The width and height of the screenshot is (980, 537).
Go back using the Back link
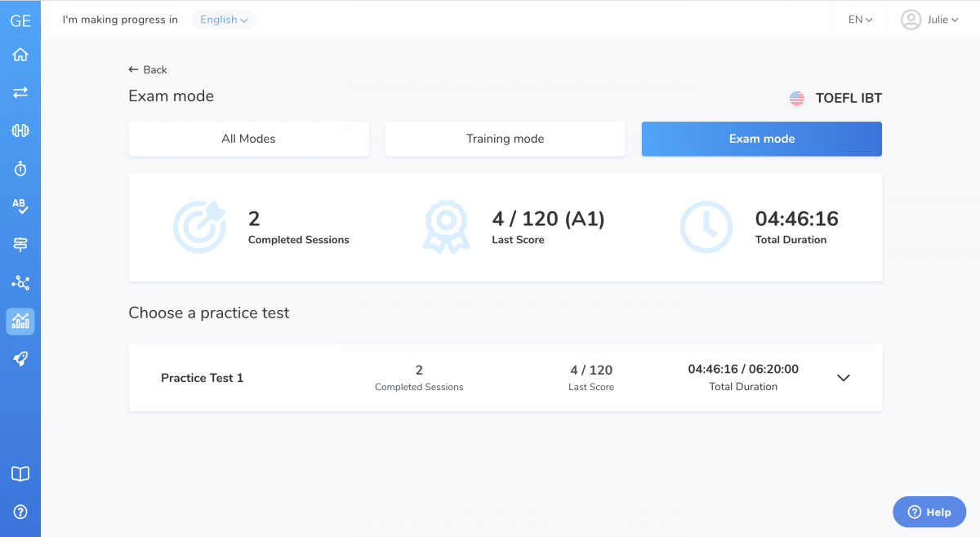click(x=148, y=70)
